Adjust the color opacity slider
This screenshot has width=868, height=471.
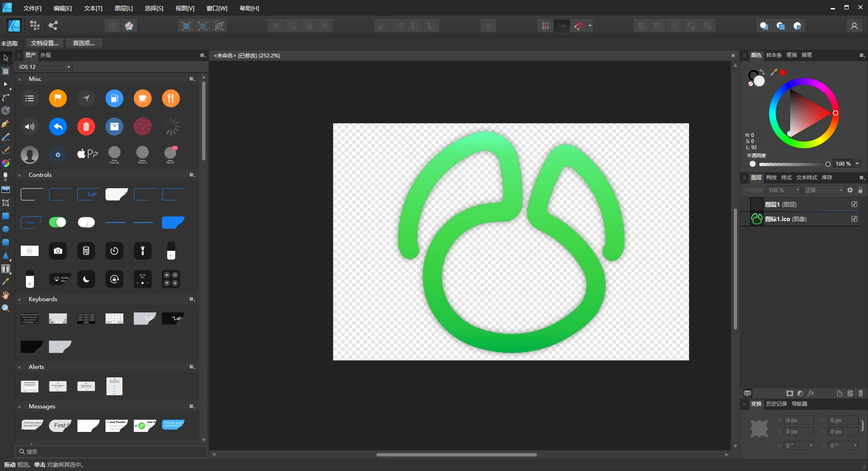[x=794, y=164]
